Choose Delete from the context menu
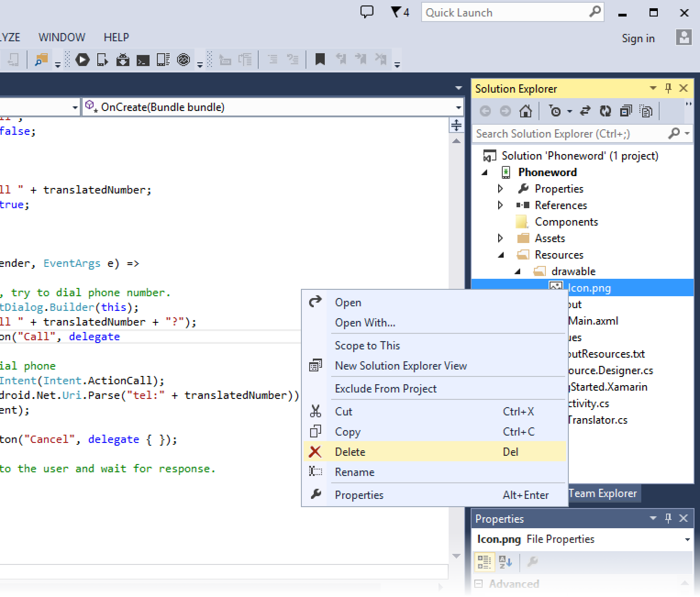 pyautogui.click(x=350, y=452)
